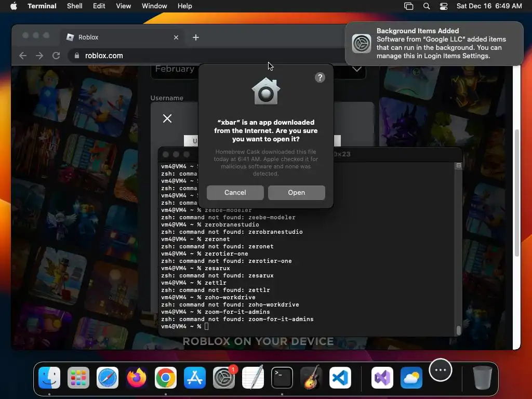
Task: Click the Terminal window scrollbar thumb
Action: pos(459,330)
